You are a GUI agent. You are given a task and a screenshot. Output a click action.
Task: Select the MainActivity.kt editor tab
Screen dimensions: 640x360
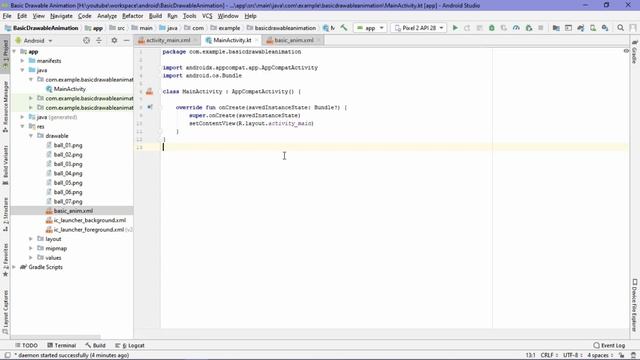(x=232, y=40)
